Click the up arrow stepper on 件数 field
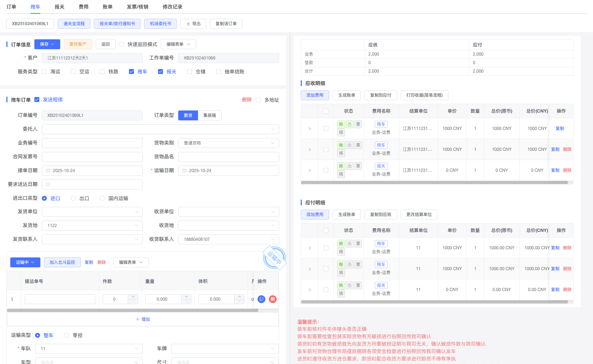 point(133,296)
